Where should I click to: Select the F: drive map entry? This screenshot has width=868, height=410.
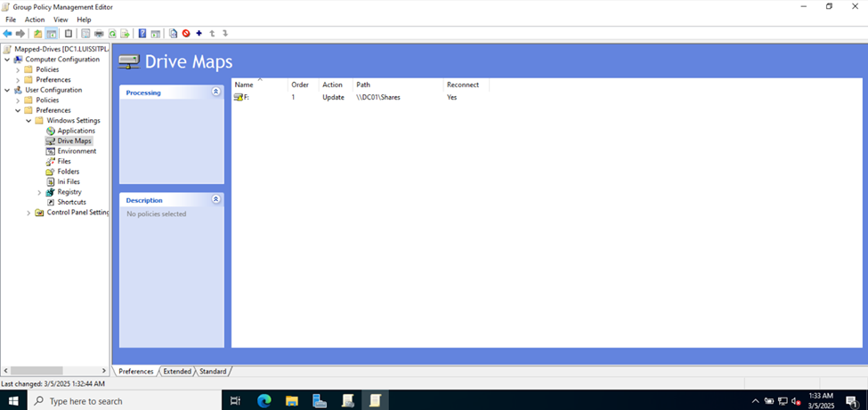tap(242, 97)
